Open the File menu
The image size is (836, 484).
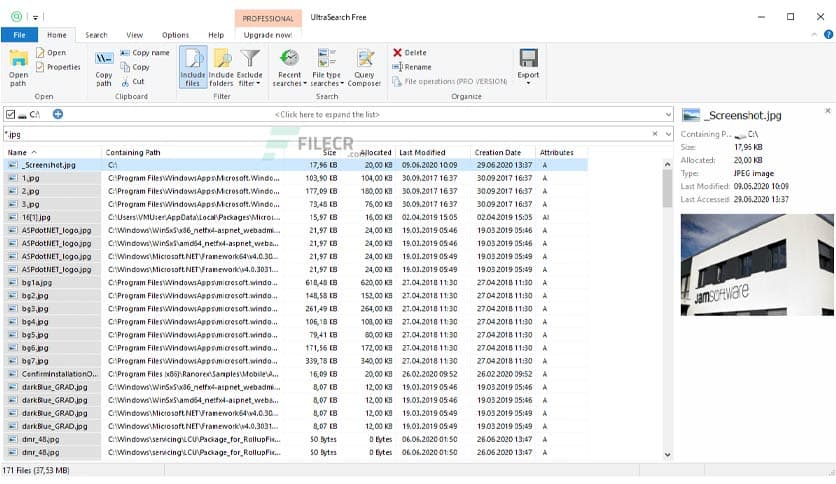(x=18, y=35)
